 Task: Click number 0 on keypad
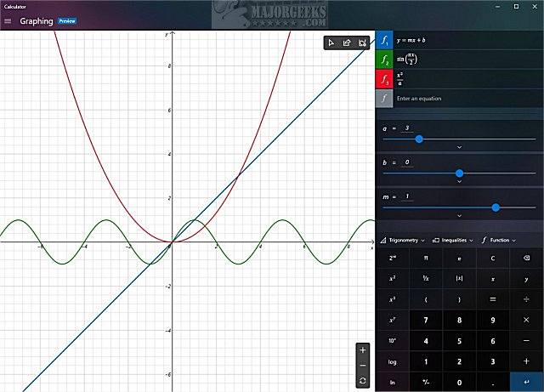[x=459, y=382]
